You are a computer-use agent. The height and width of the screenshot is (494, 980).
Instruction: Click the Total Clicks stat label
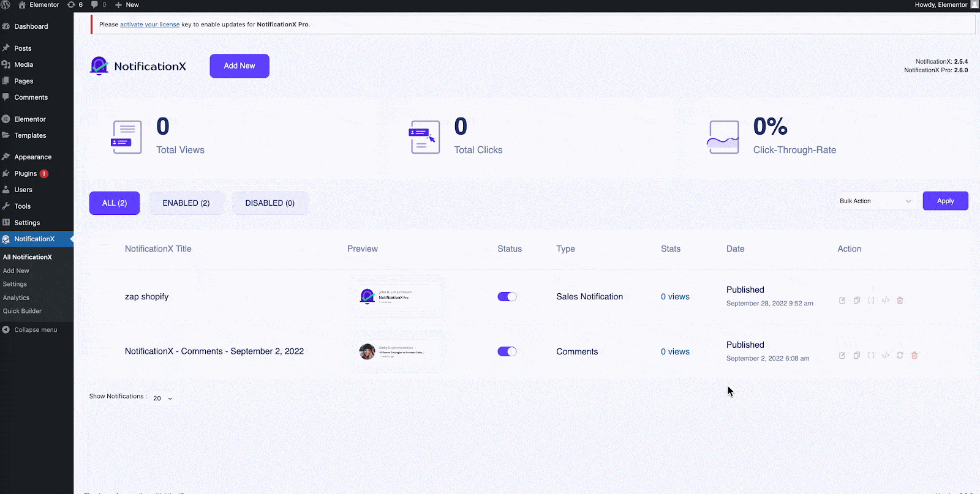click(478, 150)
